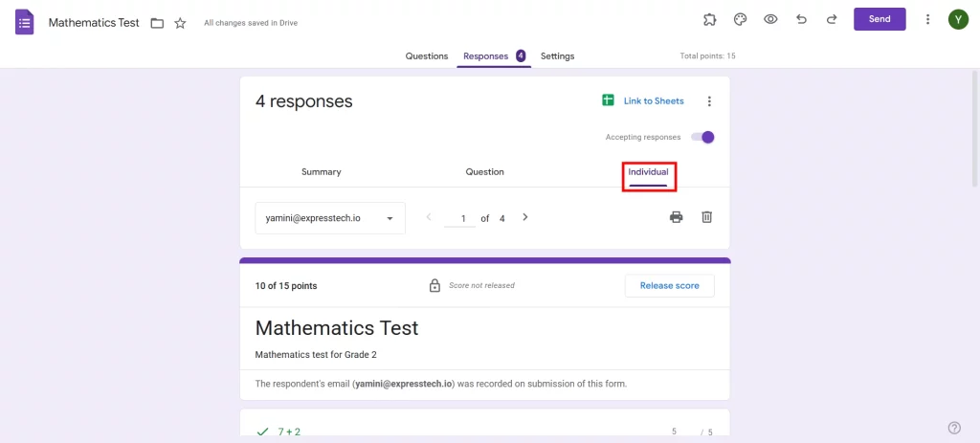The width and height of the screenshot is (980, 443).
Task: Select the Individual responses view
Action: pyautogui.click(x=648, y=172)
